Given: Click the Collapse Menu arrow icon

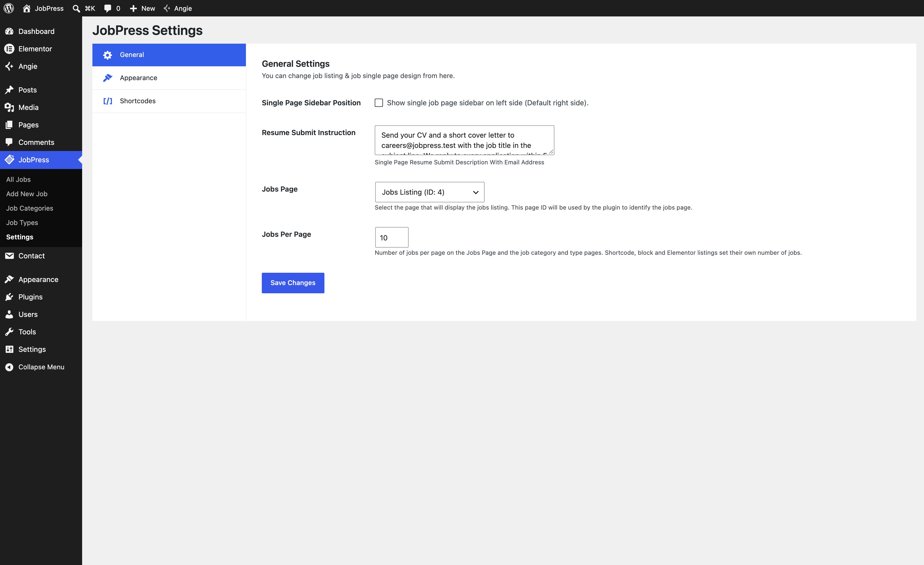Looking at the screenshot, I should (x=9, y=367).
